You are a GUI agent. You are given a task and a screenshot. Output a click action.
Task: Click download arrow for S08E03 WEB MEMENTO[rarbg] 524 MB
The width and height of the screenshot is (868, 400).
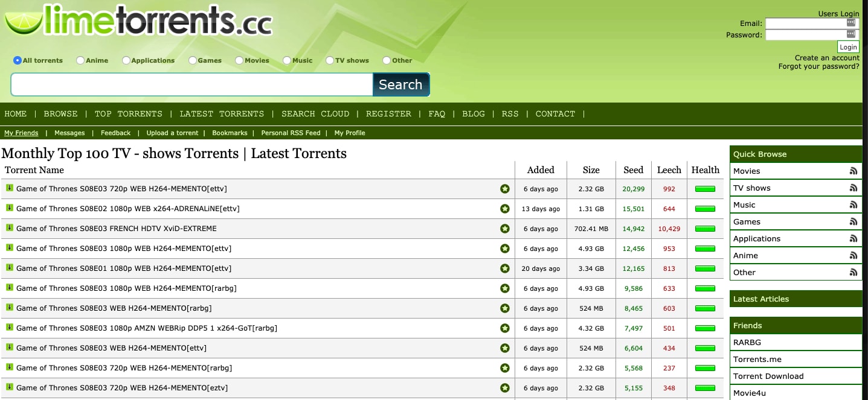tap(10, 308)
